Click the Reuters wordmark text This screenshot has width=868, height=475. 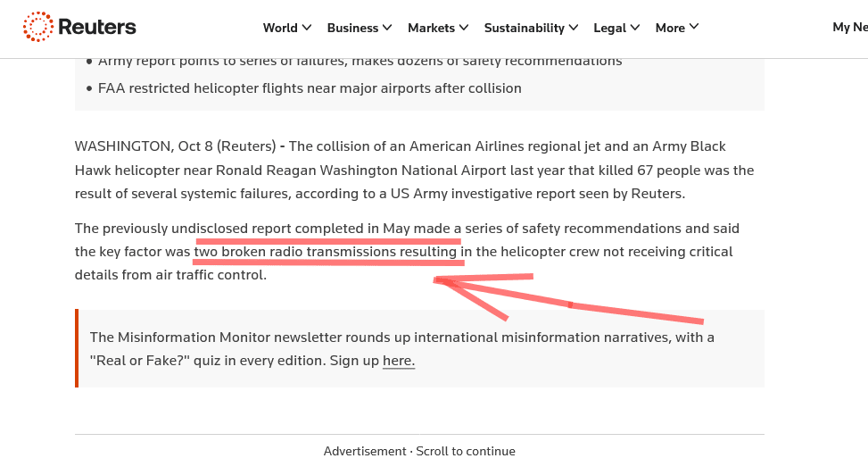pos(97,27)
